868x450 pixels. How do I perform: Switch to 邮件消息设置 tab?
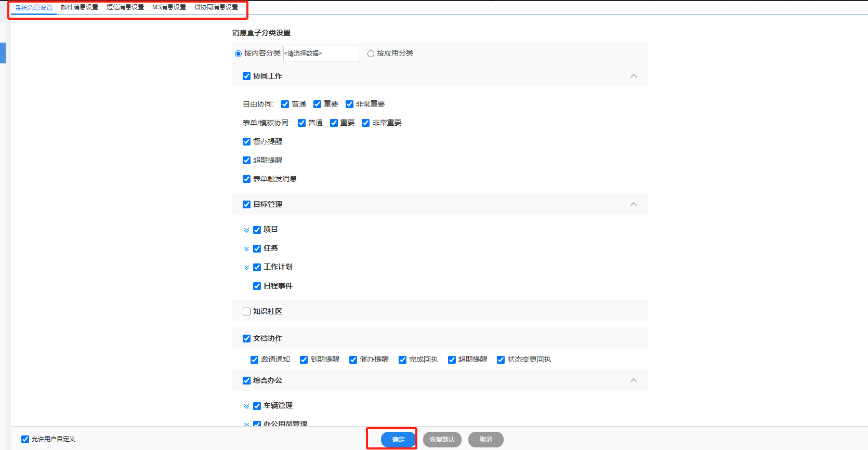point(80,7)
